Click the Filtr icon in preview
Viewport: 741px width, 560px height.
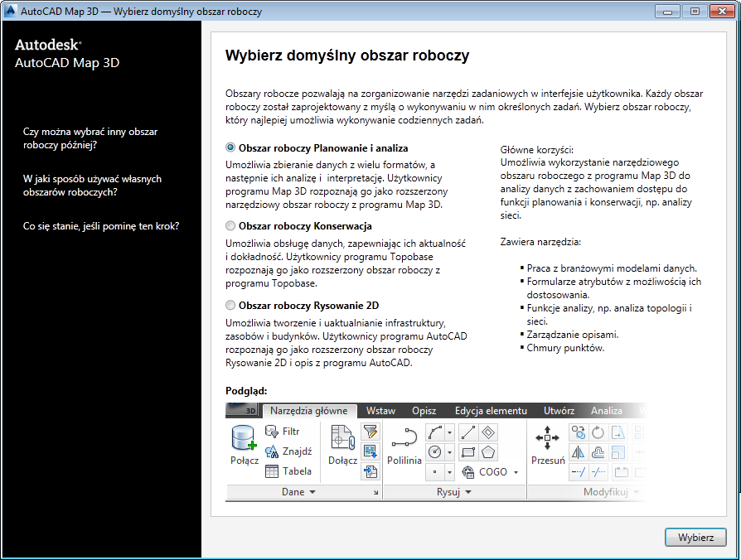click(x=272, y=431)
